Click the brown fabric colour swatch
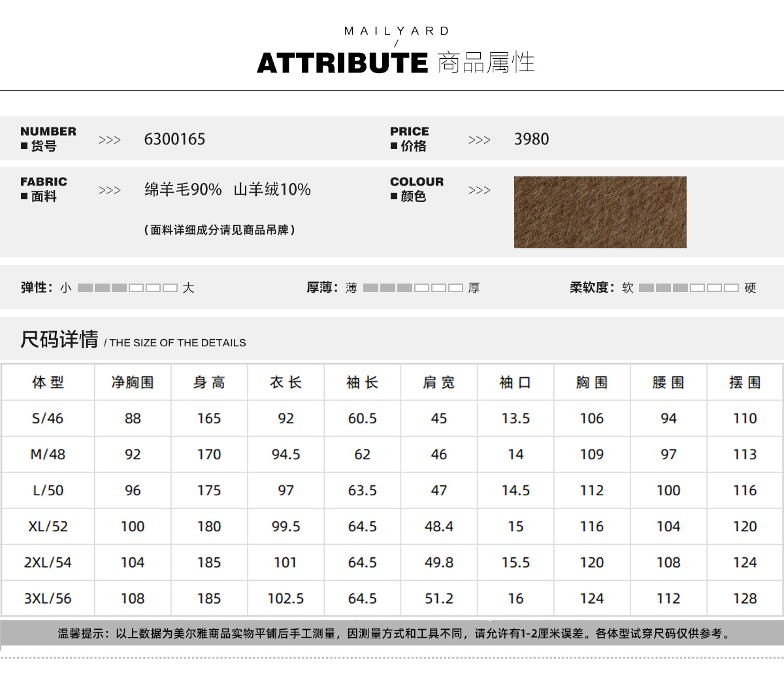 click(600, 212)
